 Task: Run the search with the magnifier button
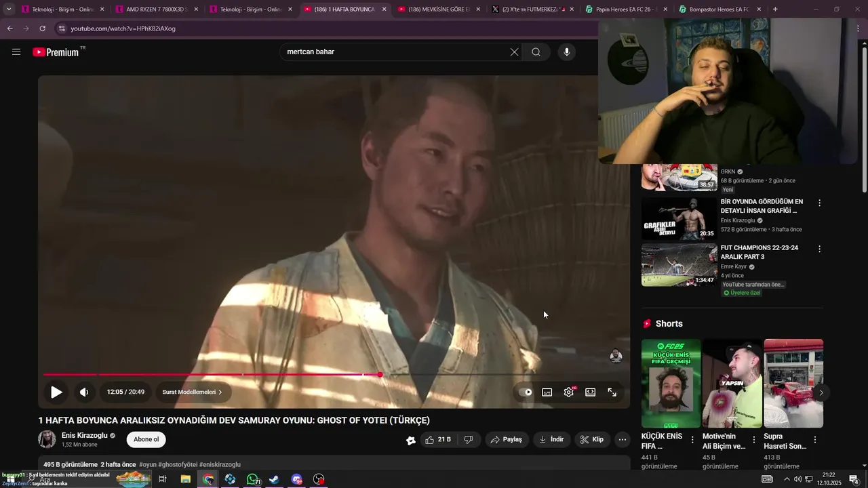pos(536,52)
